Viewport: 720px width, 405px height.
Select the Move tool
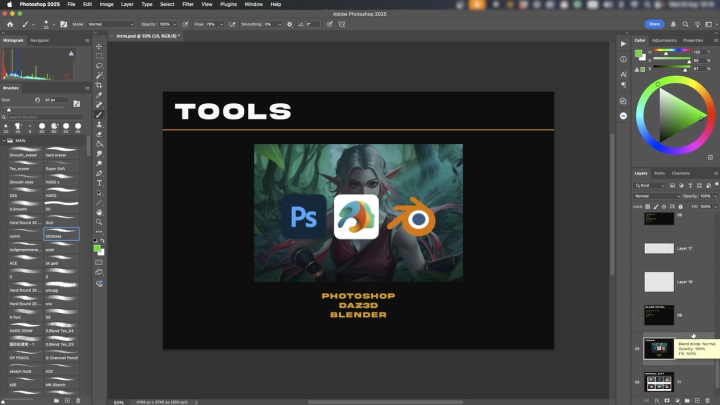point(99,47)
